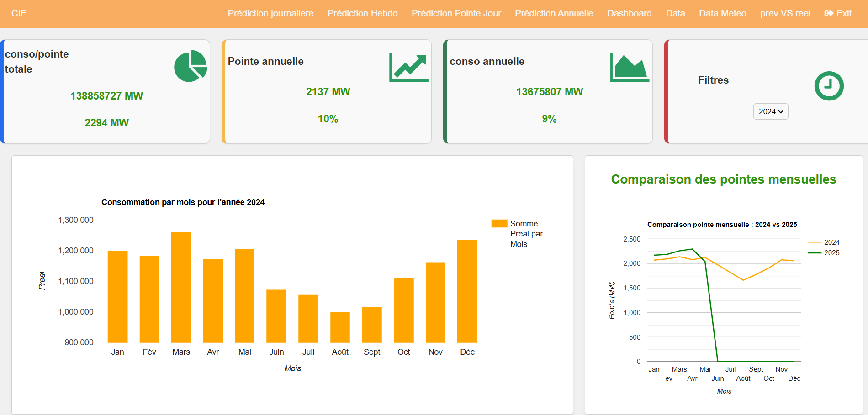Screen dimensions: 868x415
Task: Go to Prédiction Hebdo page
Action: coord(362,13)
